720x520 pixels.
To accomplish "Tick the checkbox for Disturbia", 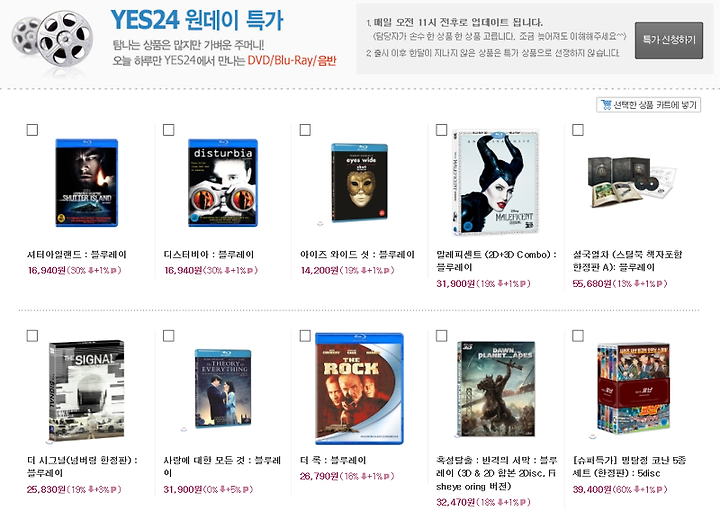I will tap(169, 130).
